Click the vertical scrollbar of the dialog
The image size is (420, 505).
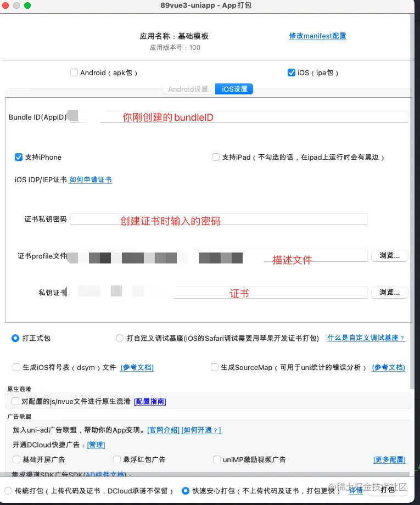412,201
